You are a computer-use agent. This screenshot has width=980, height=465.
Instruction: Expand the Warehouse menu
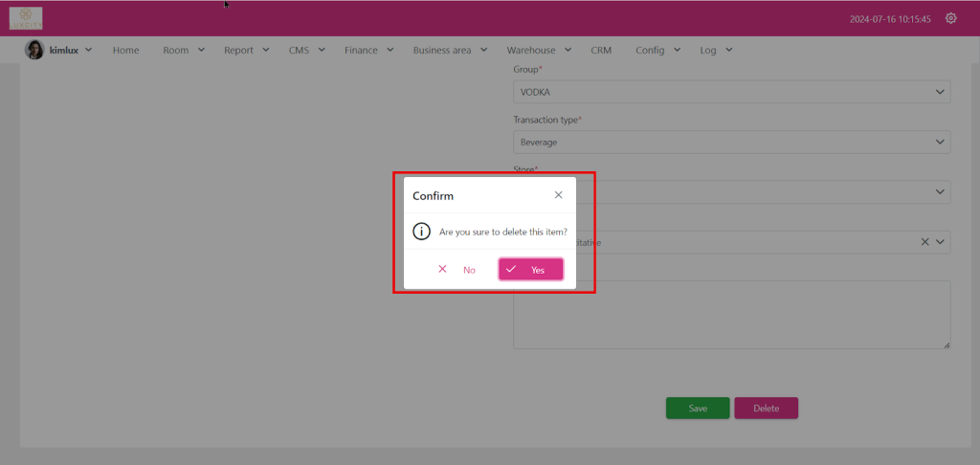pyautogui.click(x=539, y=50)
